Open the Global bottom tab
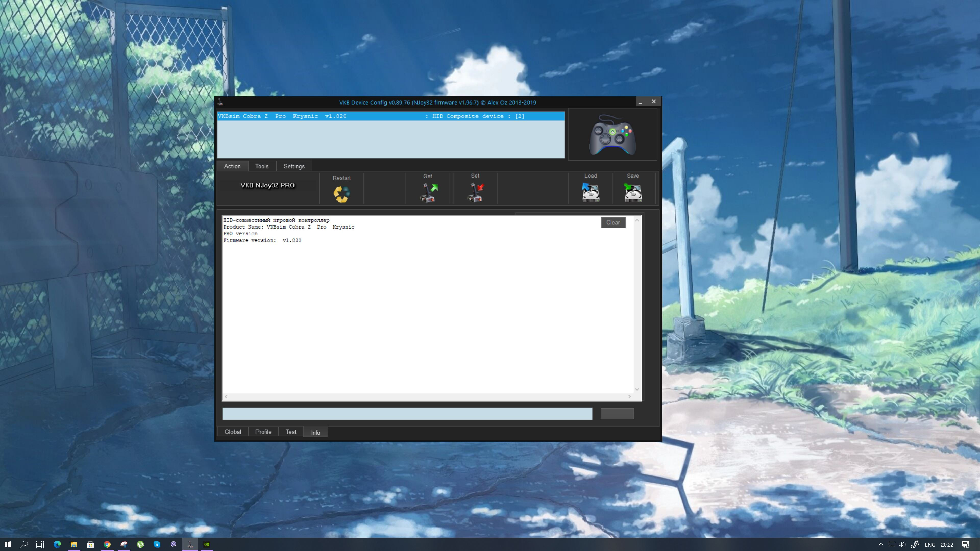This screenshot has height=551, width=980. (232, 432)
